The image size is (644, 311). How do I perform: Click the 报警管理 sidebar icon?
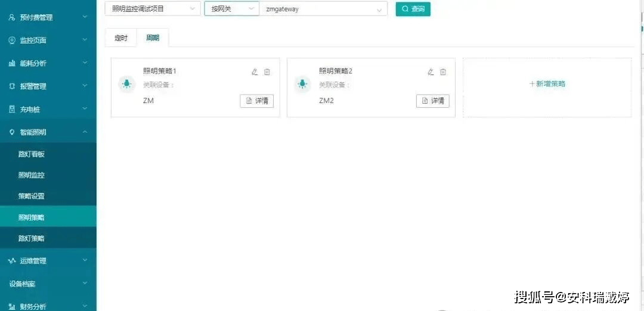pyautogui.click(x=12, y=86)
